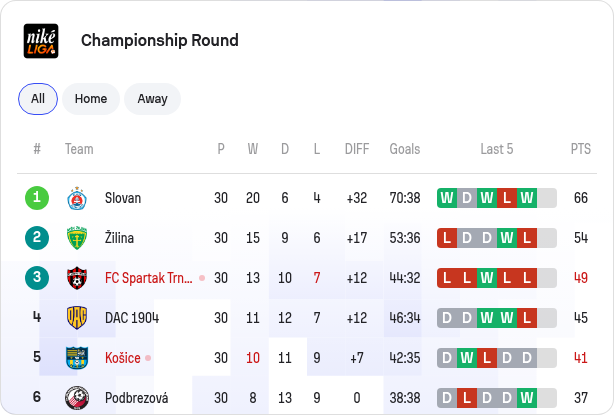This screenshot has height=415, width=614.
Task: Open FC Spartak Trnava team link
Action: 149,278
